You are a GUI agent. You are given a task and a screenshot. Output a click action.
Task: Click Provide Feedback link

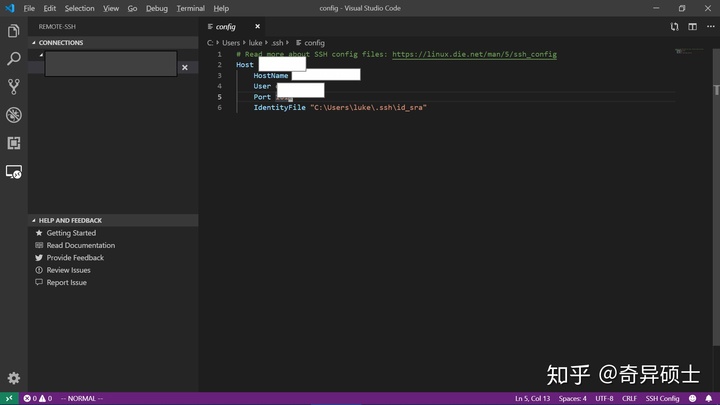(75, 258)
